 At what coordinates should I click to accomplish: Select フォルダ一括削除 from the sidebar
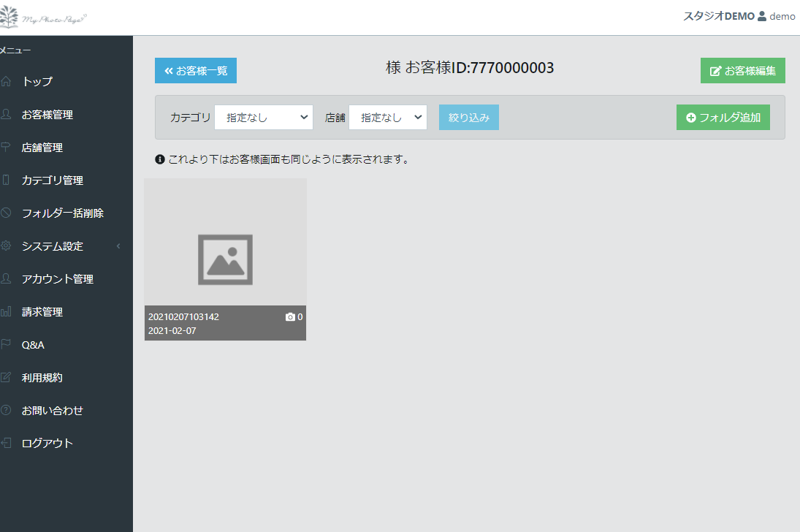(63, 213)
